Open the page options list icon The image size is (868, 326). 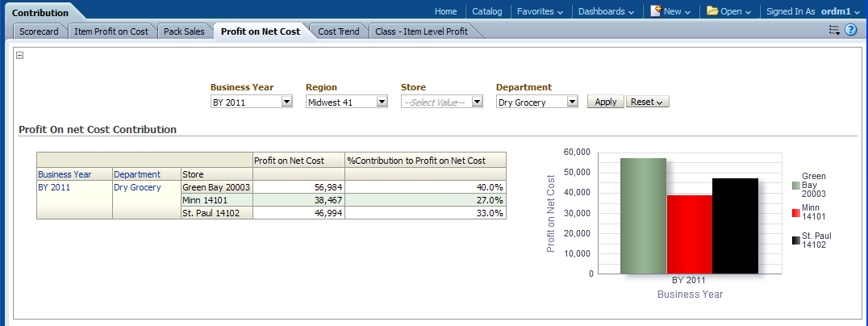point(834,30)
